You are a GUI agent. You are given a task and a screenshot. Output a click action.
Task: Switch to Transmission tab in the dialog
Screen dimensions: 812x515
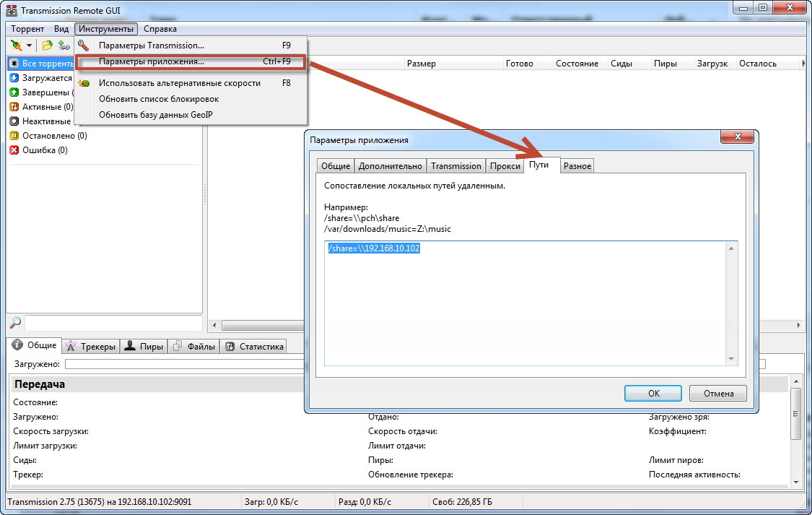[x=456, y=166]
